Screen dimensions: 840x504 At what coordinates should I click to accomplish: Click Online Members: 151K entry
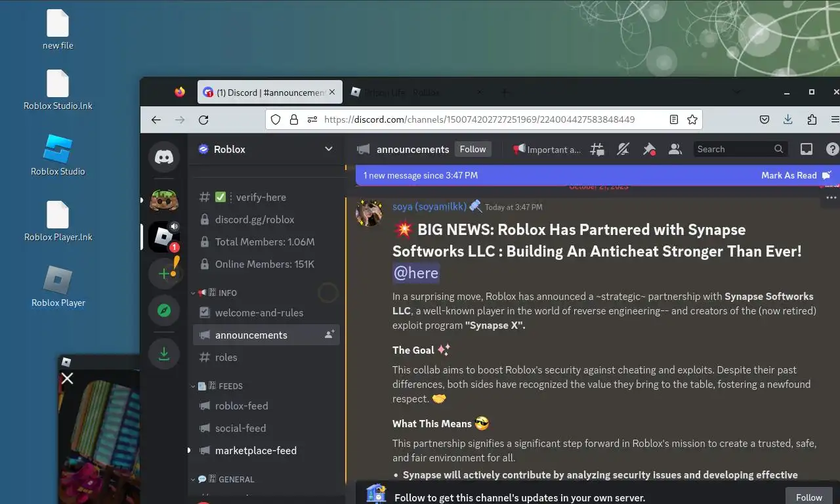coord(266,264)
